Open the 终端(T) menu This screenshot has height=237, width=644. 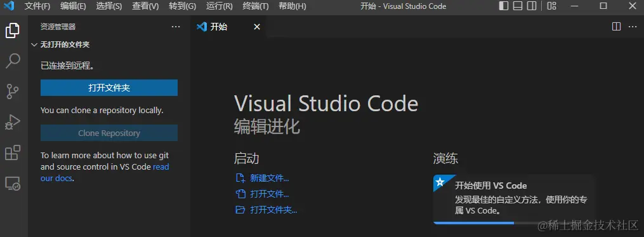tap(256, 6)
